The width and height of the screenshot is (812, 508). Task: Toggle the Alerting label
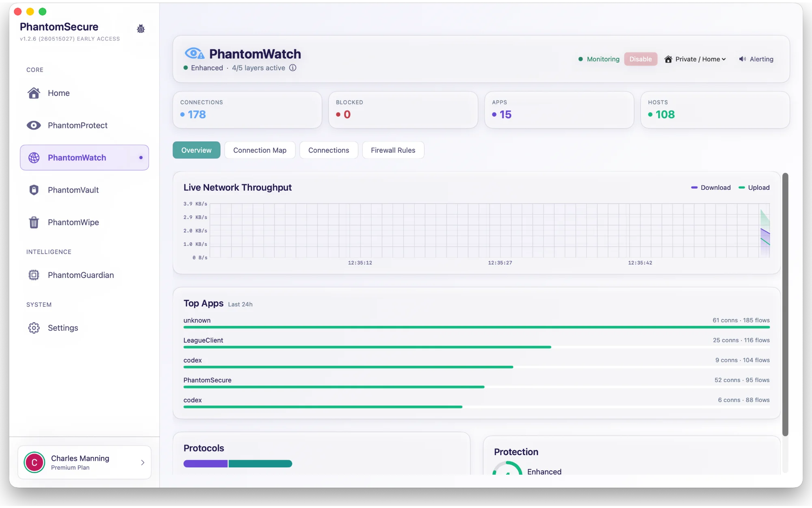tap(762, 59)
